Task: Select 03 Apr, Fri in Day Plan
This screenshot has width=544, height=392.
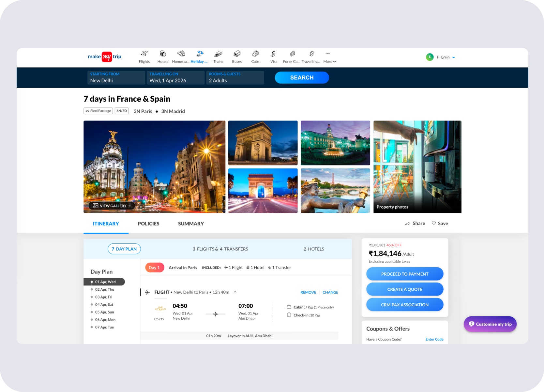Action: point(103,297)
